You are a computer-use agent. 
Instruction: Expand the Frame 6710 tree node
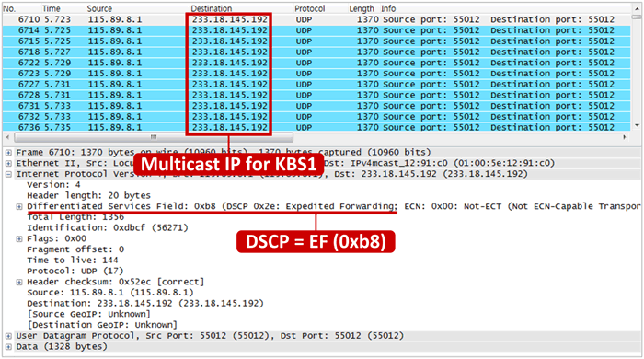point(8,153)
